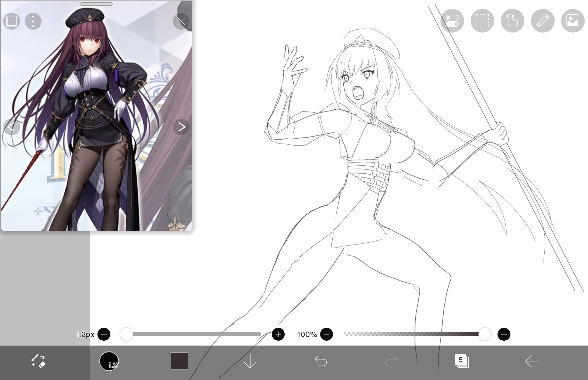The width and height of the screenshot is (588, 380).
Task: Tap the reference window drag handle
Action: coord(96,4)
